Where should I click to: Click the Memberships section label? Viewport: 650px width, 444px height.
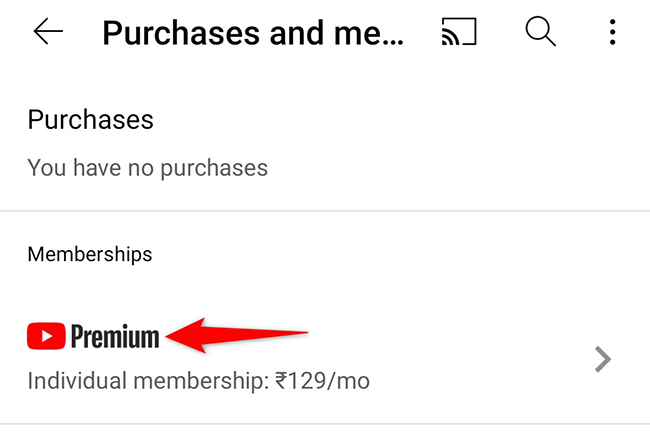click(90, 254)
